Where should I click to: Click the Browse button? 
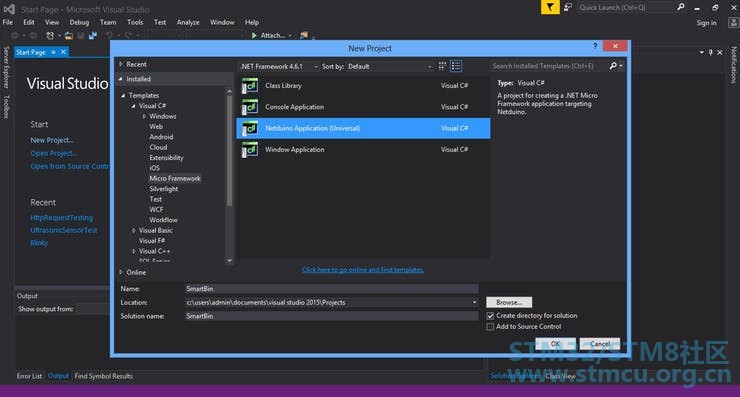[509, 302]
